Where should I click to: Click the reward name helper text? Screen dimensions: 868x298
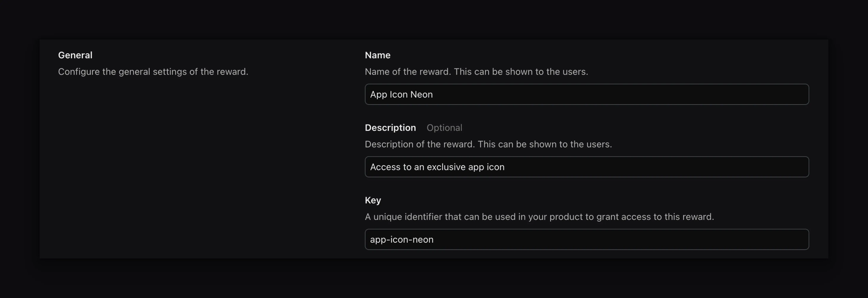tap(476, 72)
